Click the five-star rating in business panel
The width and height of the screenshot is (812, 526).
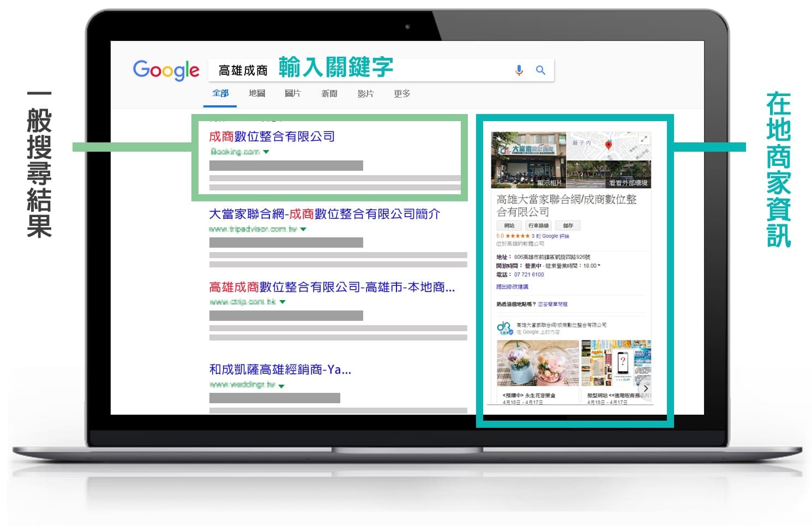pos(518,236)
